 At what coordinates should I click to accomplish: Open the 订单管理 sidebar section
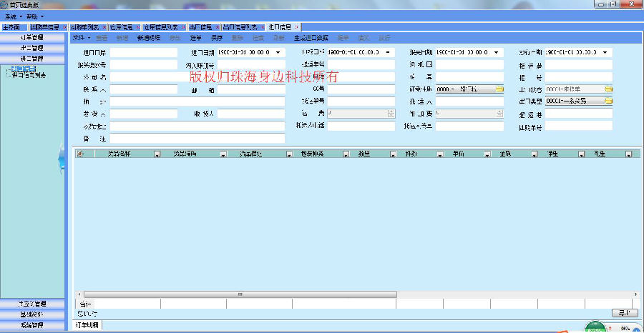(32, 37)
